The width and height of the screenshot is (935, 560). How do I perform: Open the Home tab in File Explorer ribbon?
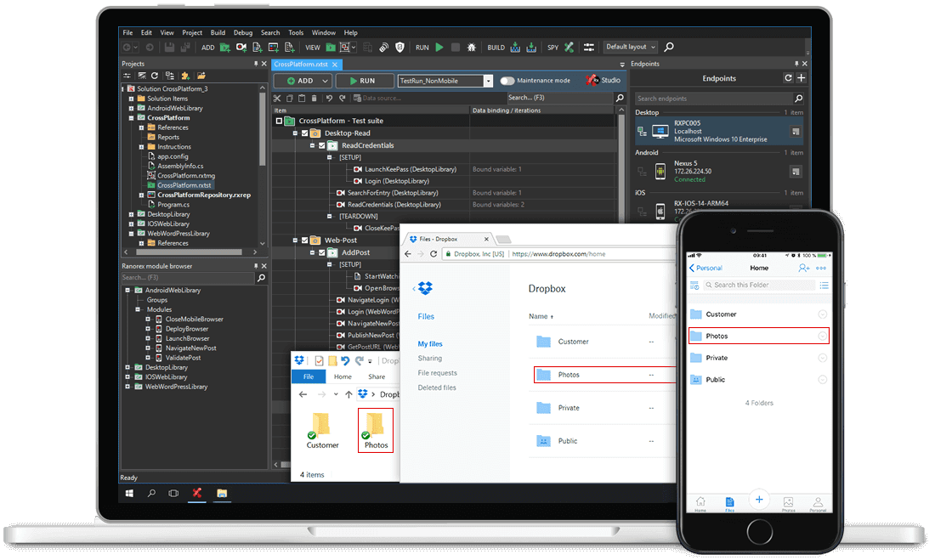tap(343, 377)
